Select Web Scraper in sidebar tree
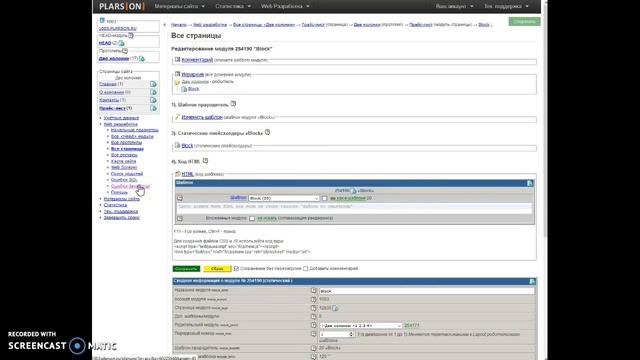 (x=124, y=167)
